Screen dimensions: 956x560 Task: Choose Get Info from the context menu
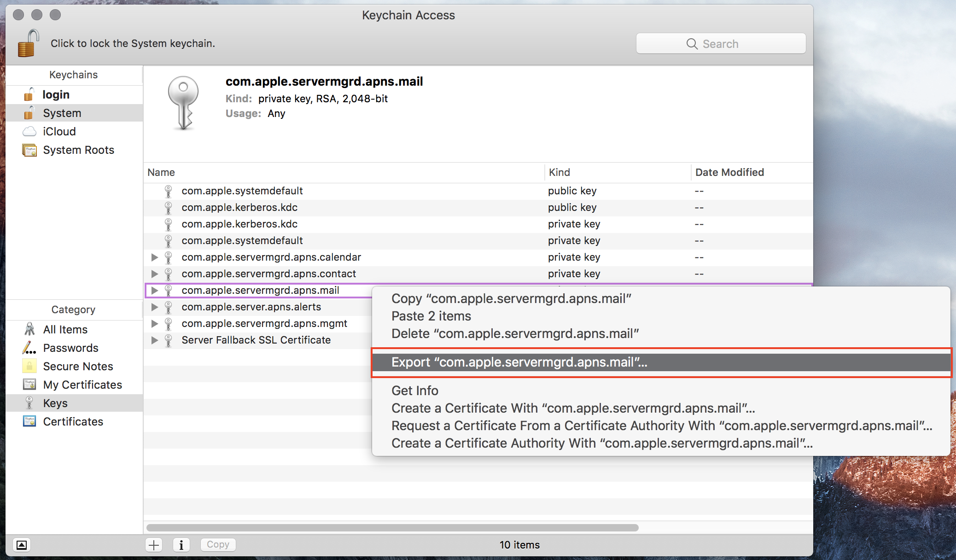pyautogui.click(x=414, y=391)
